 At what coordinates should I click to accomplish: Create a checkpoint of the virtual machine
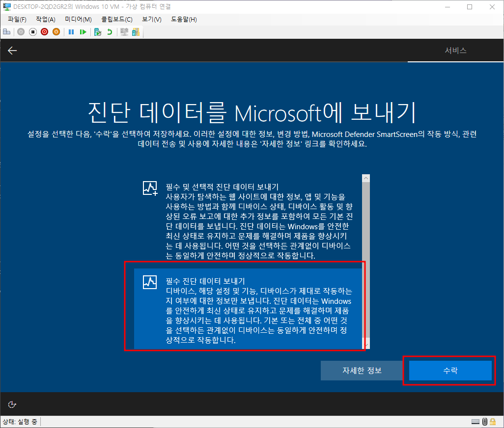pyautogui.click(x=98, y=32)
